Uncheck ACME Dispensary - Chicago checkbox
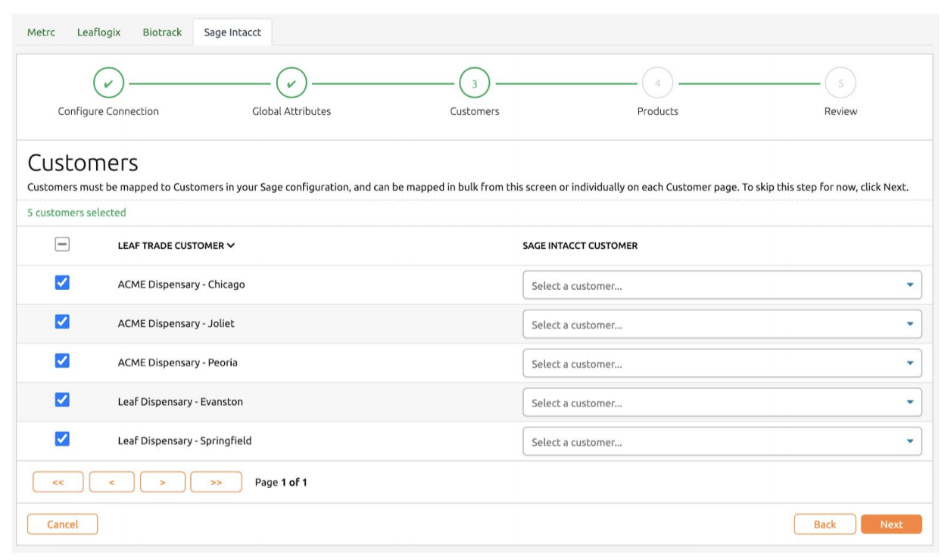This screenshot has height=560, width=951. point(63,282)
